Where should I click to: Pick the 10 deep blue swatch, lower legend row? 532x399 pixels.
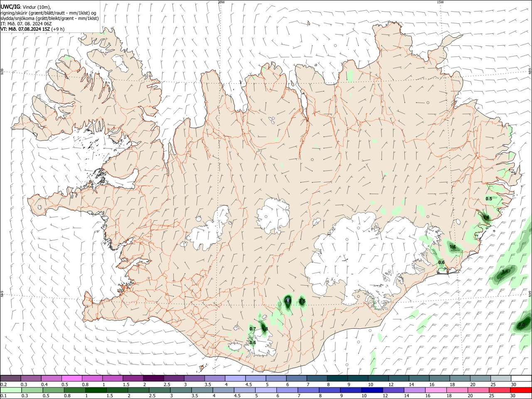pos(372,390)
